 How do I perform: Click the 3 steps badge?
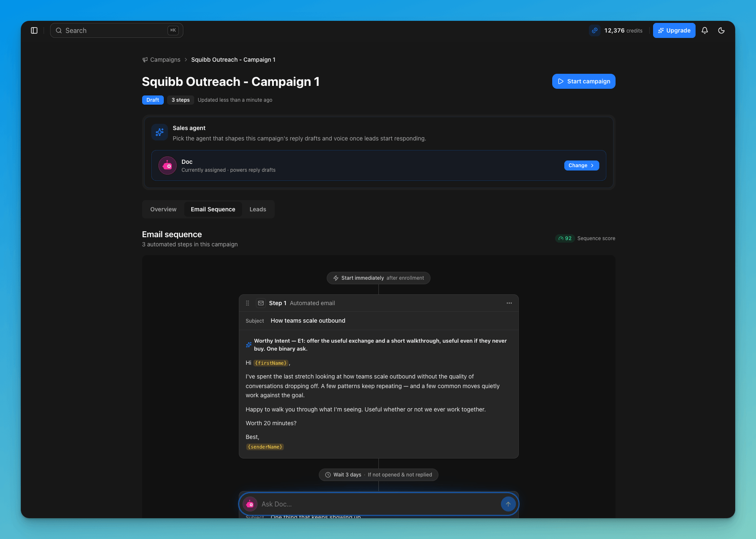tap(180, 100)
